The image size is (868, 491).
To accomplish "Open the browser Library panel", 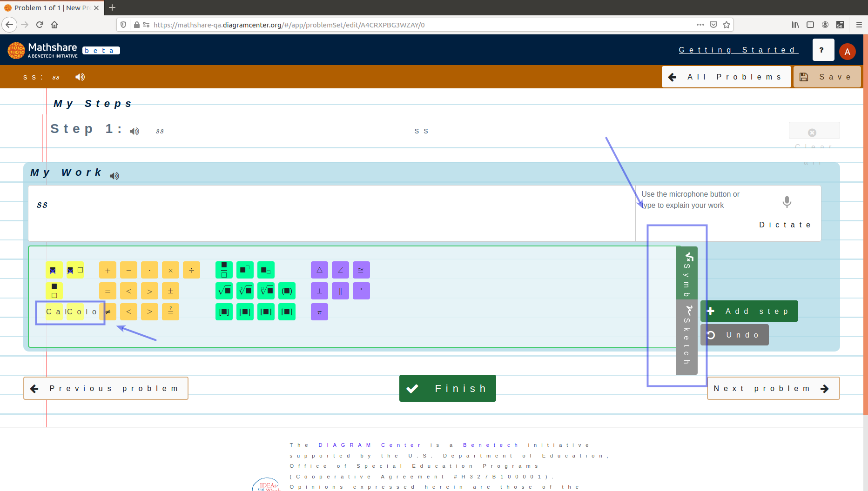I will (795, 25).
